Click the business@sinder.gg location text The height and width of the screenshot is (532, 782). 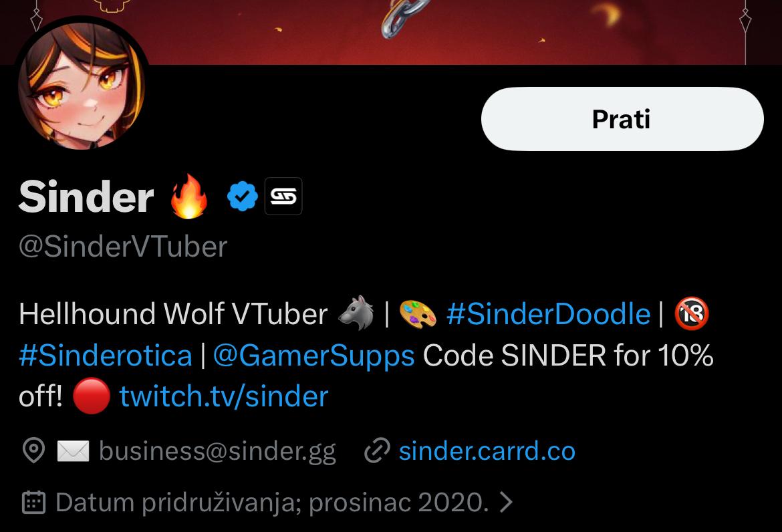217,451
